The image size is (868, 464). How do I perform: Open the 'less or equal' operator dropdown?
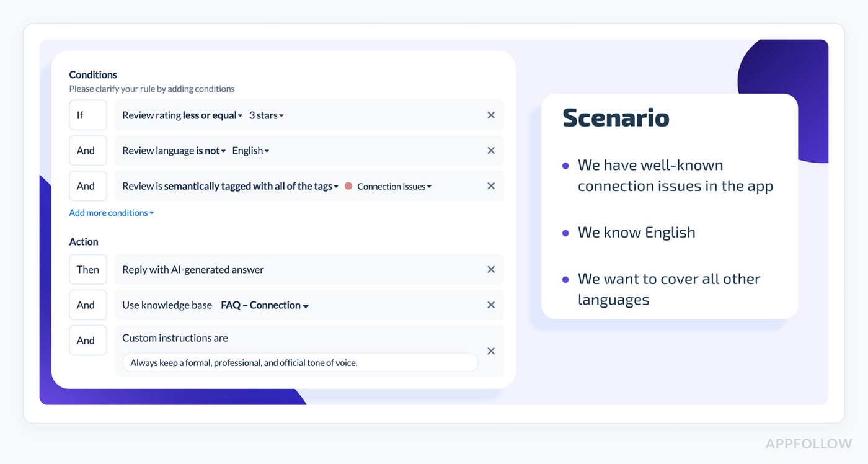[213, 115]
